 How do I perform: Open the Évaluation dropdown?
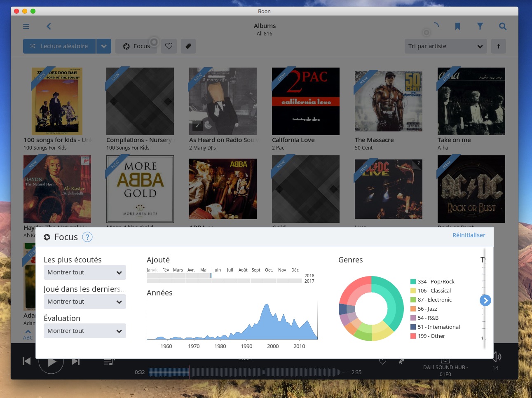click(x=85, y=331)
